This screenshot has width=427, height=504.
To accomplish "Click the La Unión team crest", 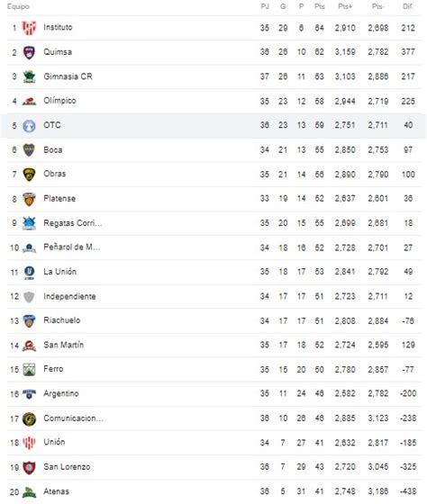I will [x=29, y=272].
